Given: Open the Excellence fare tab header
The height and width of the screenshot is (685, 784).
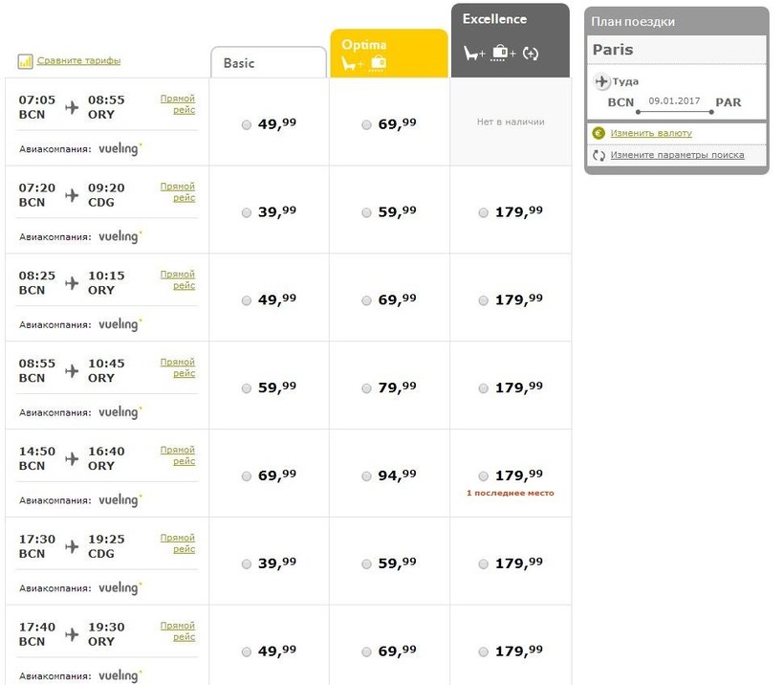Looking at the screenshot, I should [x=510, y=20].
